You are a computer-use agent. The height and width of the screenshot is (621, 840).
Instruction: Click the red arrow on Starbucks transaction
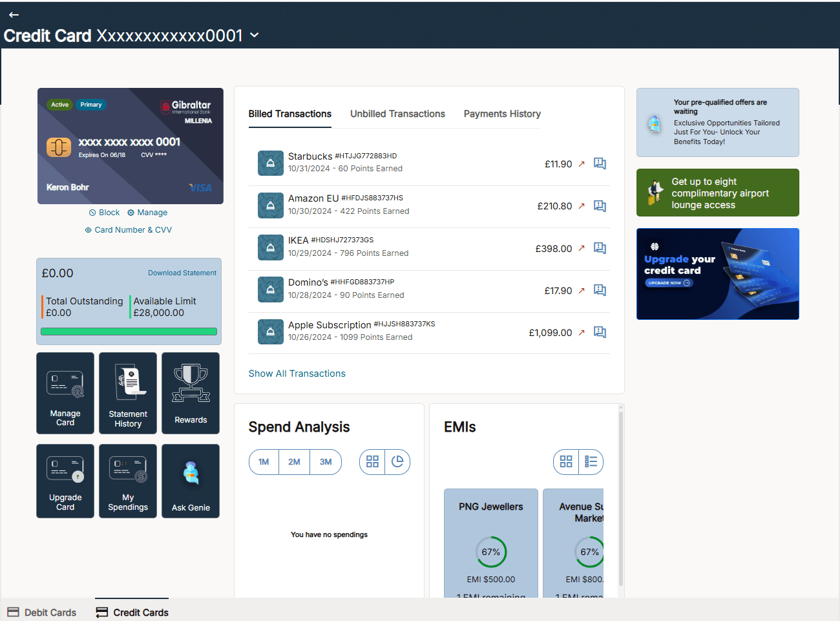(x=582, y=164)
